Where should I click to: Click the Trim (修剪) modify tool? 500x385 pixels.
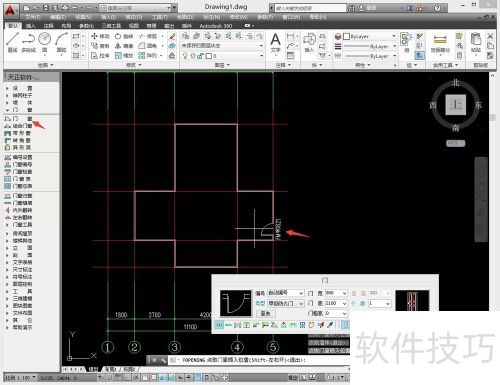tap(148, 36)
